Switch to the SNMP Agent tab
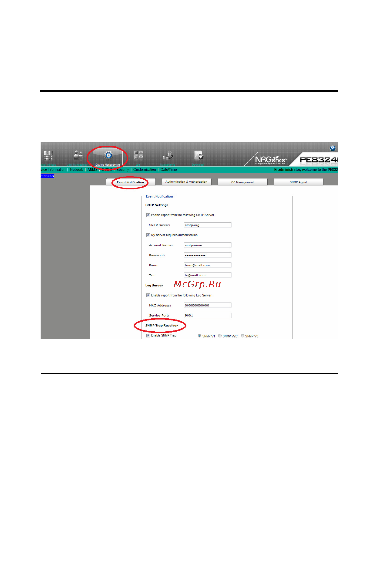Image resolution: width=392 pixels, height=568 pixels. point(298,182)
